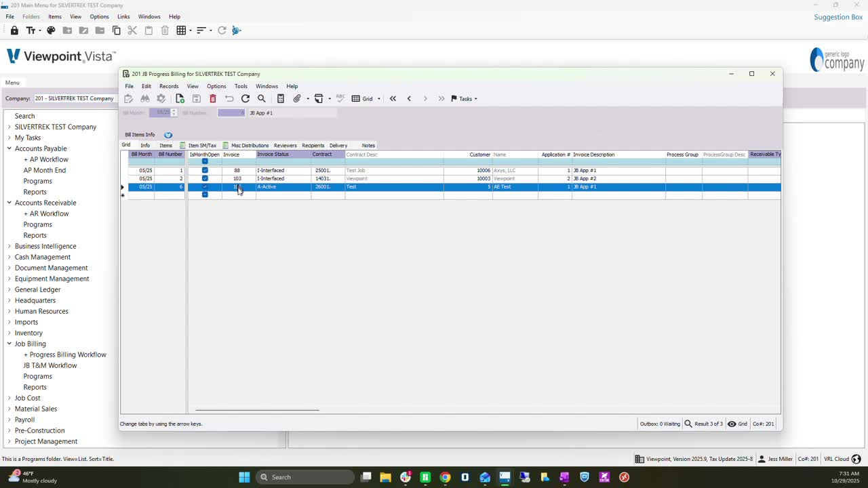Click the undo arrow icon
Image resolution: width=868 pixels, height=488 pixels.
[229, 99]
